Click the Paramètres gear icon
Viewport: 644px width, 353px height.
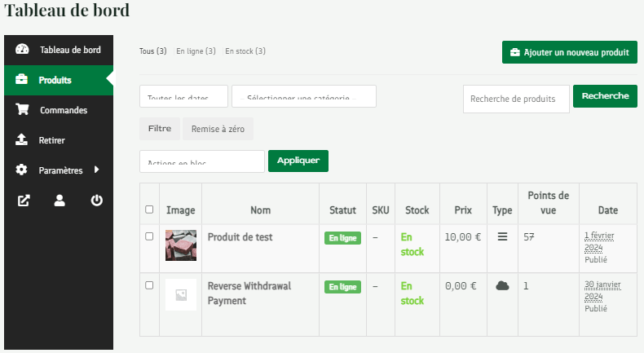coord(22,170)
